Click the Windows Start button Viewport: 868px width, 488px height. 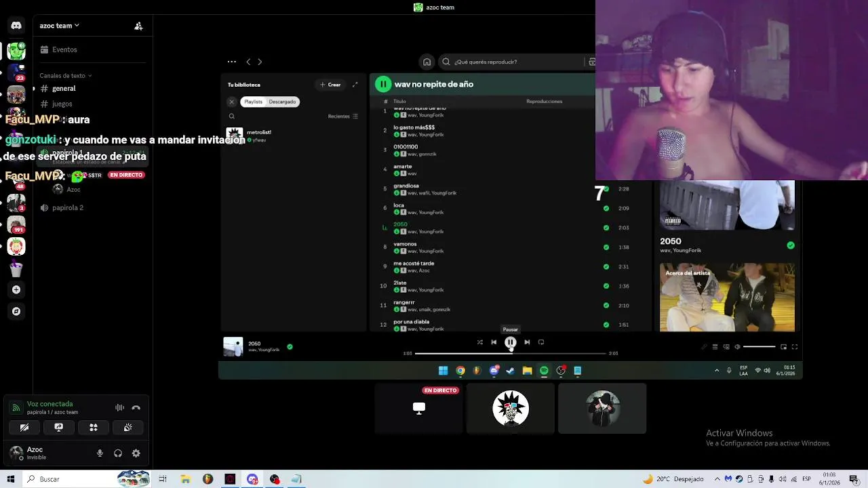point(10,479)
